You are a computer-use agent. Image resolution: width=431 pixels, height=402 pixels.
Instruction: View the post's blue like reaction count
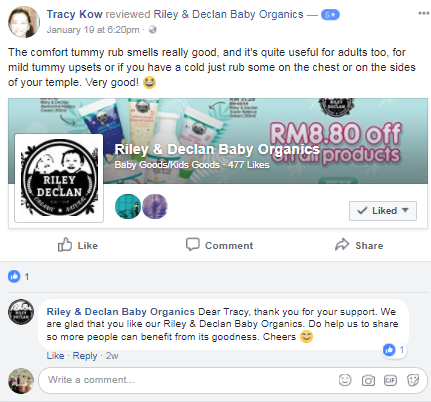point(18,277)
